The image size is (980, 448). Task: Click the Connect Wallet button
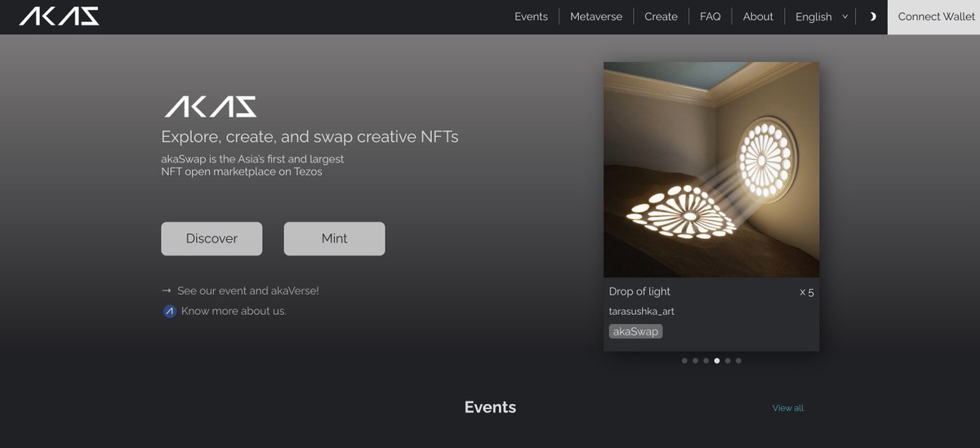(x=936, y=16)
